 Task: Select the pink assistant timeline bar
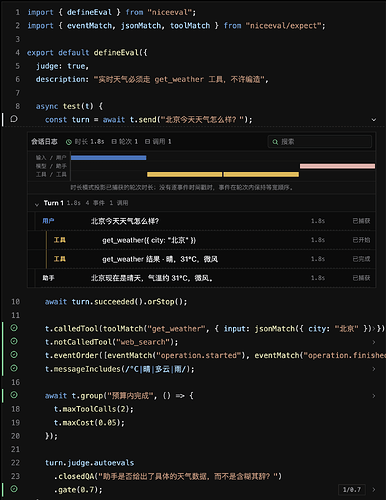coord(337,166)
